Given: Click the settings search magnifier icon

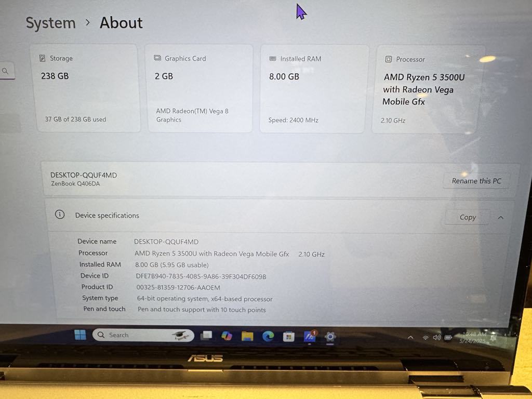Looking at the screenshot, I should click(5, 71).
